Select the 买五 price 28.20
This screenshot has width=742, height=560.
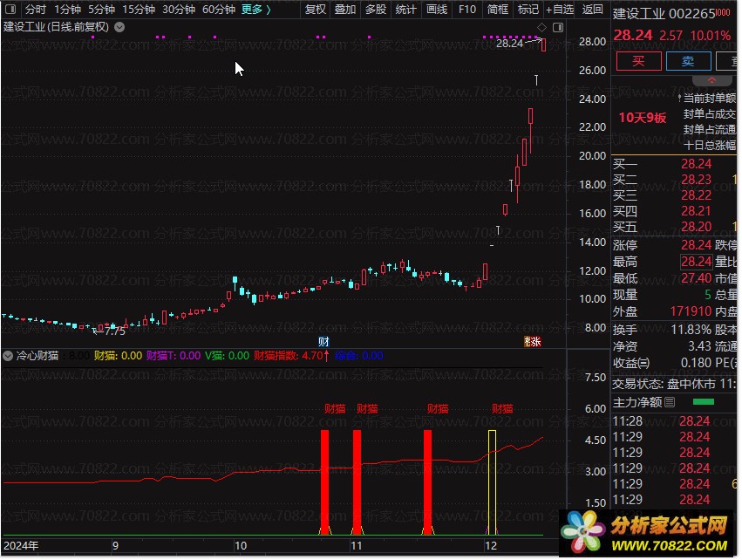point(696,227)
